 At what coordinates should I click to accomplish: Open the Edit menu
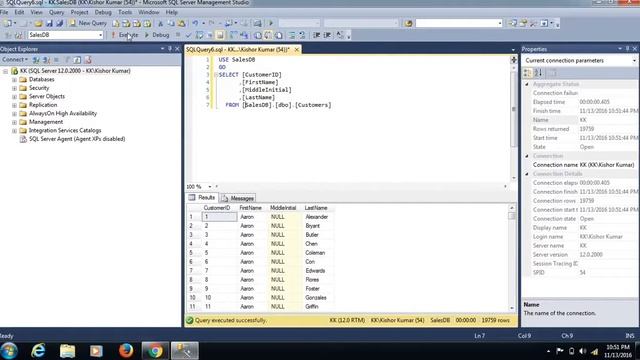click(x=19, y=12)
